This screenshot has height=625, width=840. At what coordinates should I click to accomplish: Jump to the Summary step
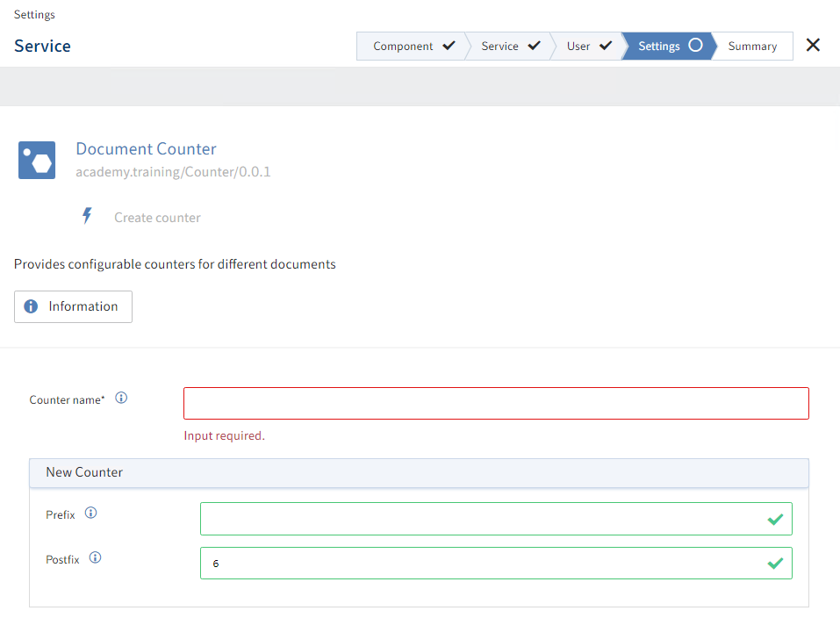click(x=752, y=47)
